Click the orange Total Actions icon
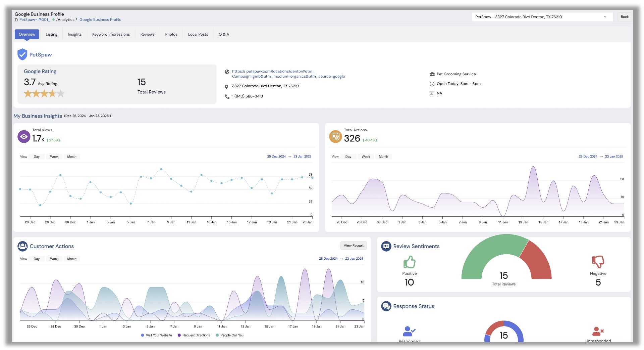Image resolution: width=644 pixels, height=350 pixels. [x=335, y=137]
